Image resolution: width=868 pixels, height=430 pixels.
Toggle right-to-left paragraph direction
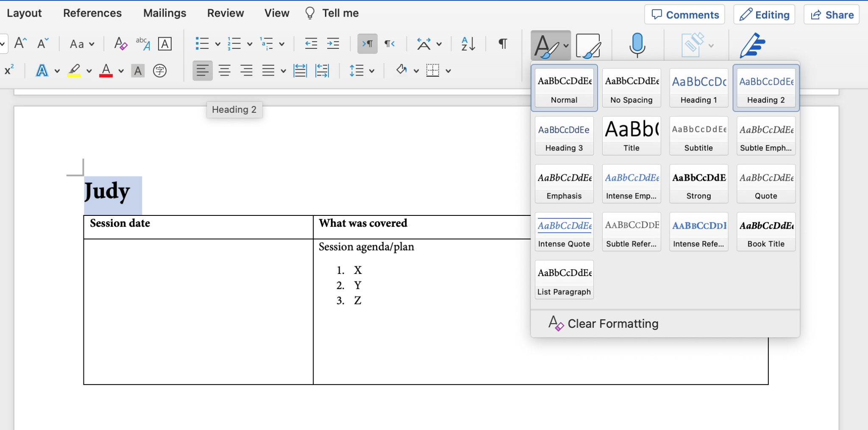click(389, 44)
